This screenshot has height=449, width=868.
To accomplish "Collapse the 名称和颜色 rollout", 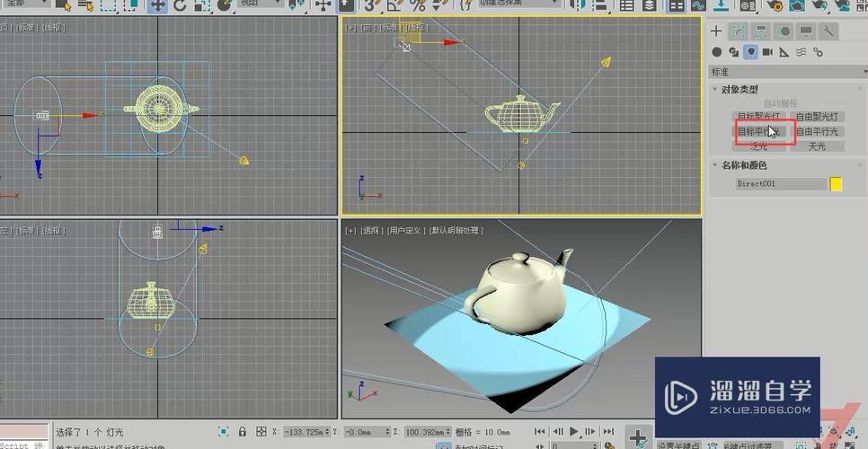I will pyautogui.click(x=744, y=165).
